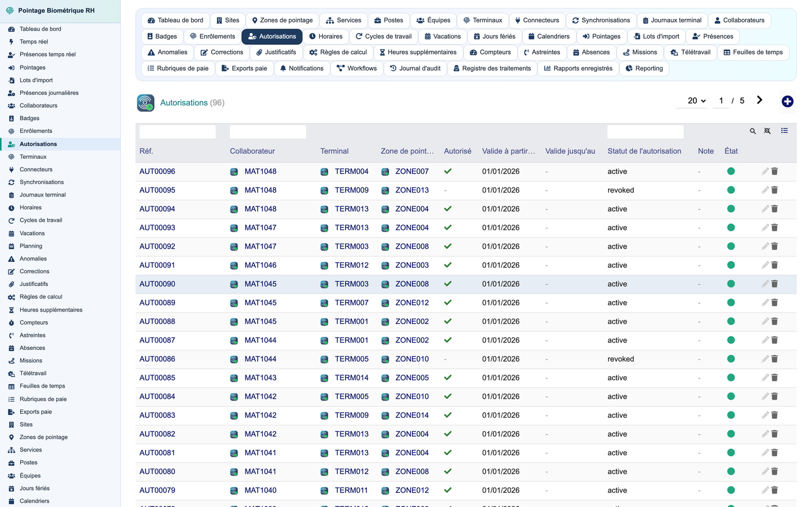Edit authorization AUT00096 with pencil icon

tap(765, 171)
